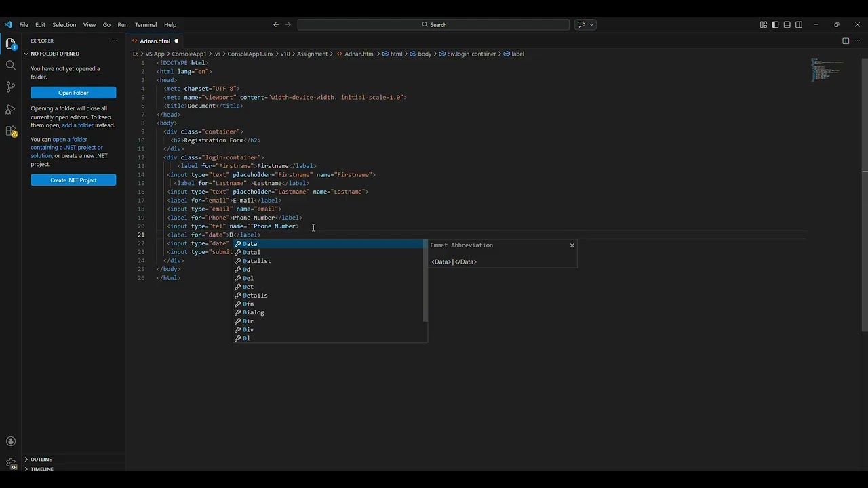Open the Run and Debug view

pyautogui.click(x=11, y=109)
